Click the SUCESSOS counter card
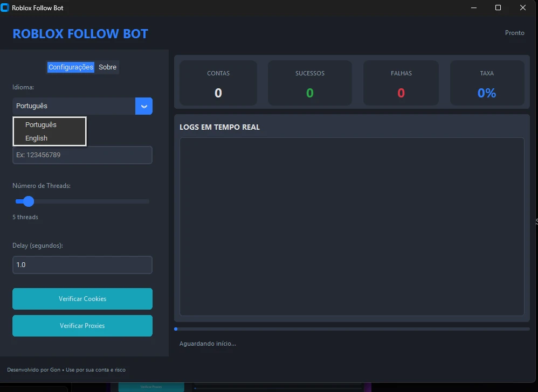Viewport: 538px width, 392px height. (x=310, y=83)
